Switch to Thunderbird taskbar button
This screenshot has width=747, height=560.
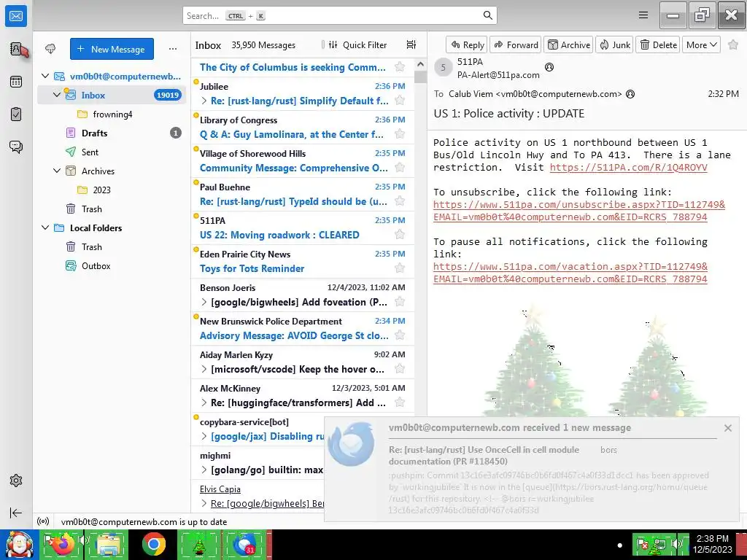pyautogui.click(x=245, y=544)
